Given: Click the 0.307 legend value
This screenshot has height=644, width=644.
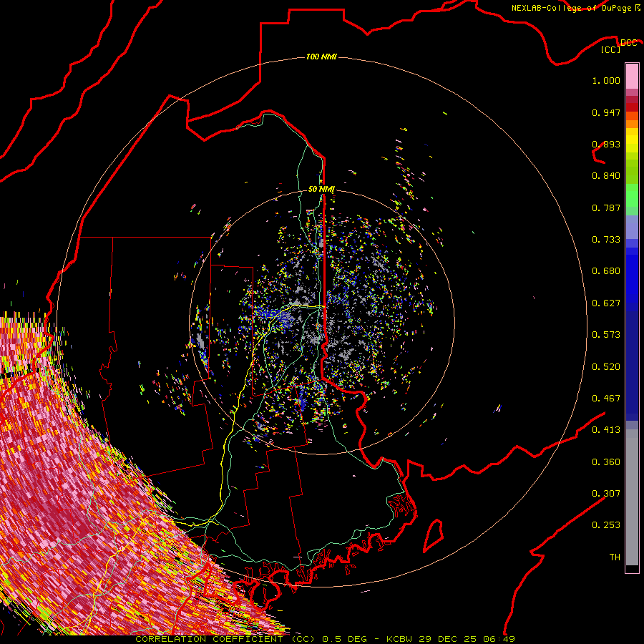Looking at the screenshot, I should coord(606,494).
